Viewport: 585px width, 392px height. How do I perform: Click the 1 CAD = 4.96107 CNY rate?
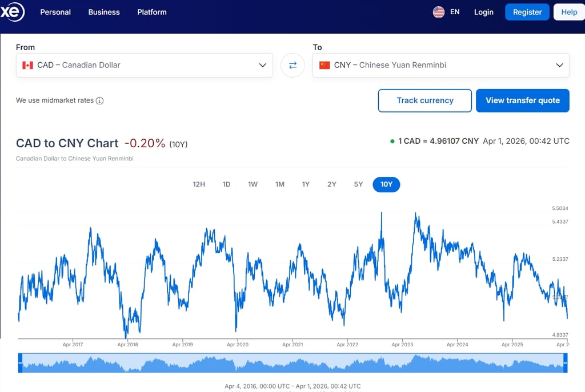(438, 142)
